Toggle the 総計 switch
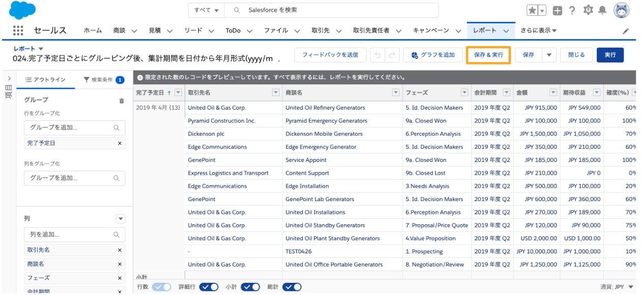644x295 pixels. click(x=292, y=287)
